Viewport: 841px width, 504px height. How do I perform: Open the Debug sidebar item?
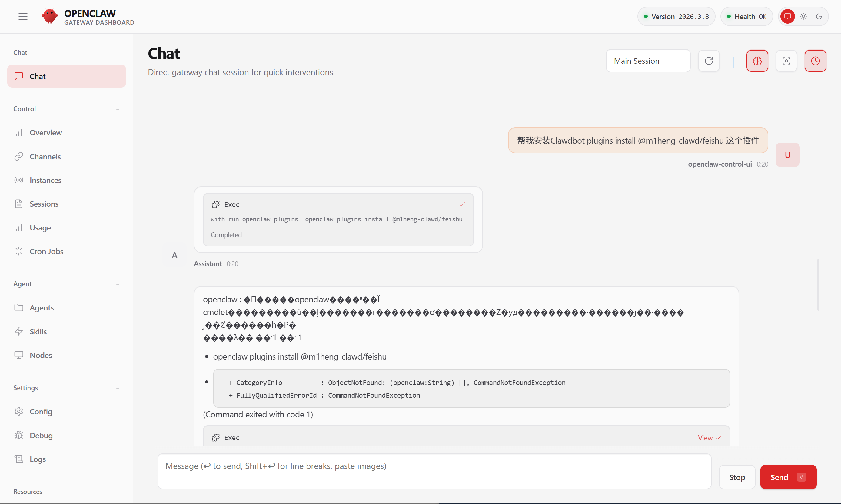41,435
